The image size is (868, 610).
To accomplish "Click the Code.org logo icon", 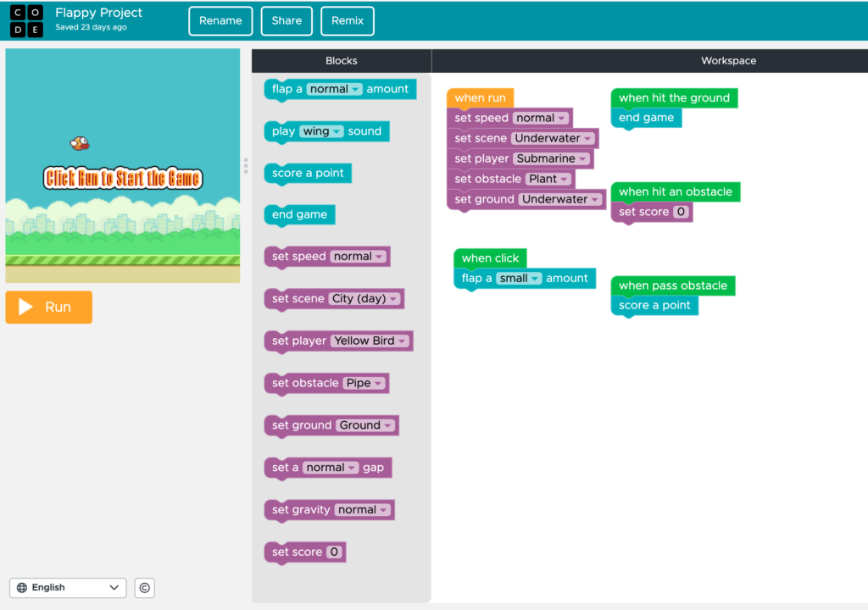I will click(x=26, y=20).
